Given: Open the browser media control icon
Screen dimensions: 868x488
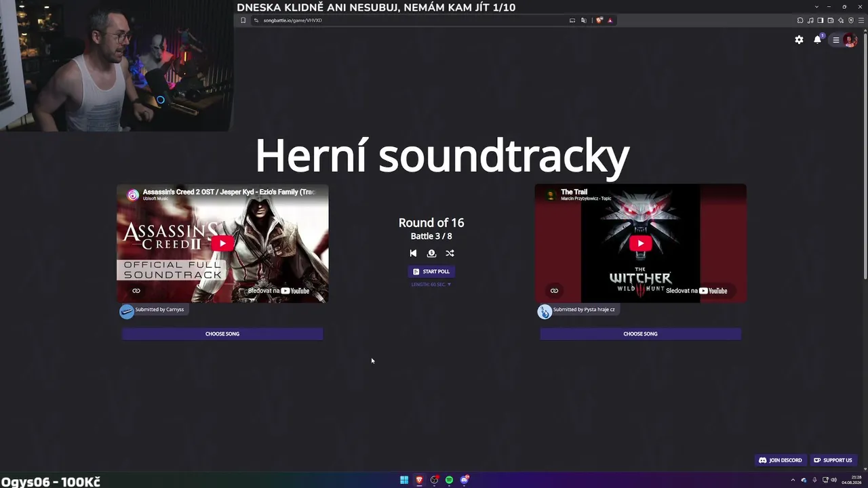Looking at the screenshot, I should point(810,20).
